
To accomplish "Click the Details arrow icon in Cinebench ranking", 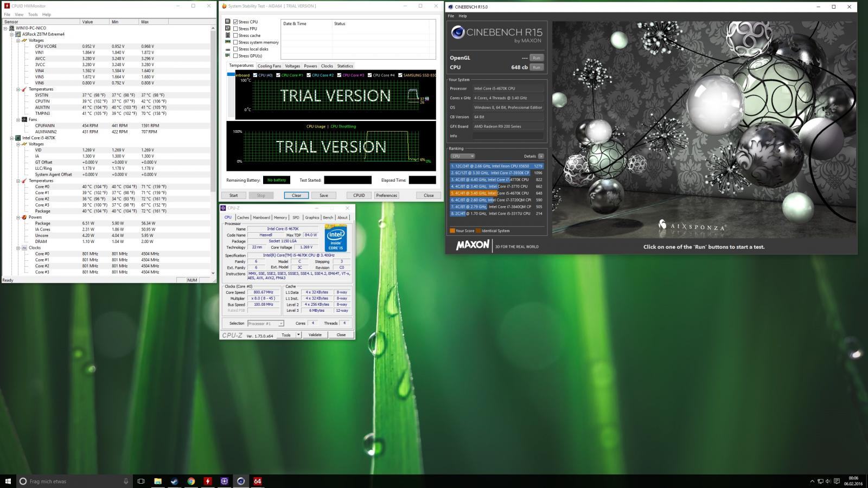I will click(541, 156).
